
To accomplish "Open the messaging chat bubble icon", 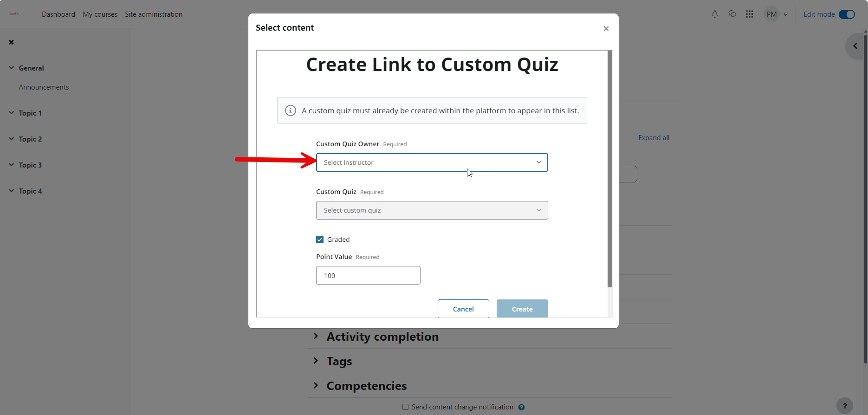I will (732, 14).
